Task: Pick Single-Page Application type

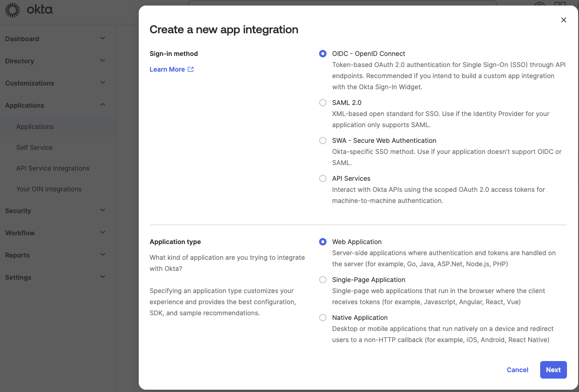Action: [x=323, y=280]
